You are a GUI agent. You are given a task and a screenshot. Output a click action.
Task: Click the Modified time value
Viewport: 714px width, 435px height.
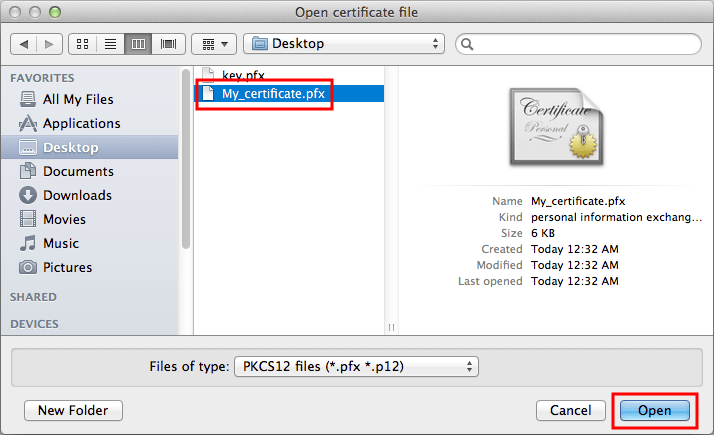click(x=575, y=265)
